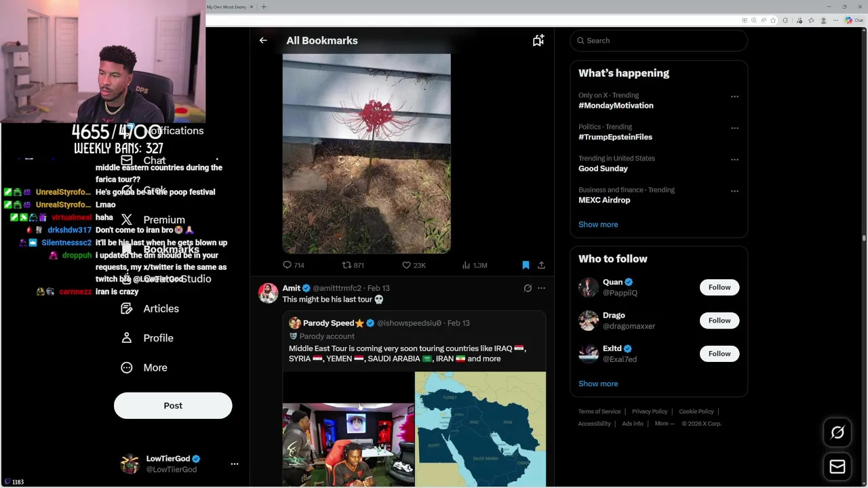
Task: Open more options for MEXC Airdrop trend
Action: [734, 191]
